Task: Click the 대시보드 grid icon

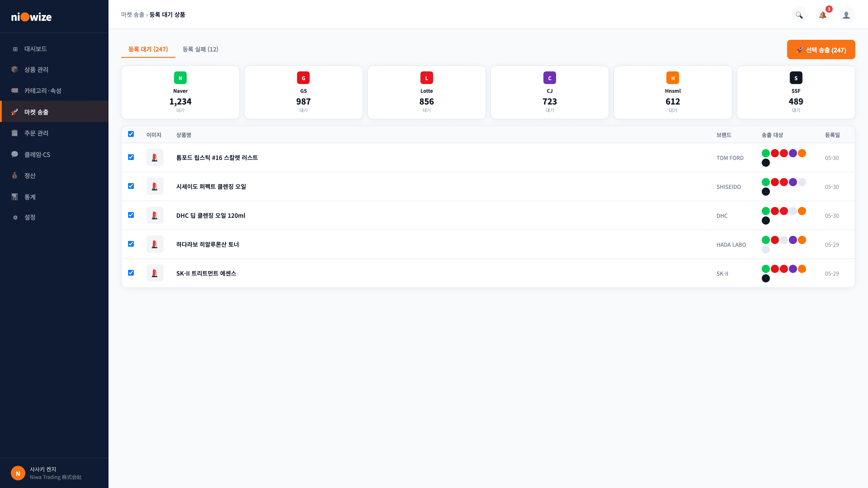Action: [x=15, y=49]
